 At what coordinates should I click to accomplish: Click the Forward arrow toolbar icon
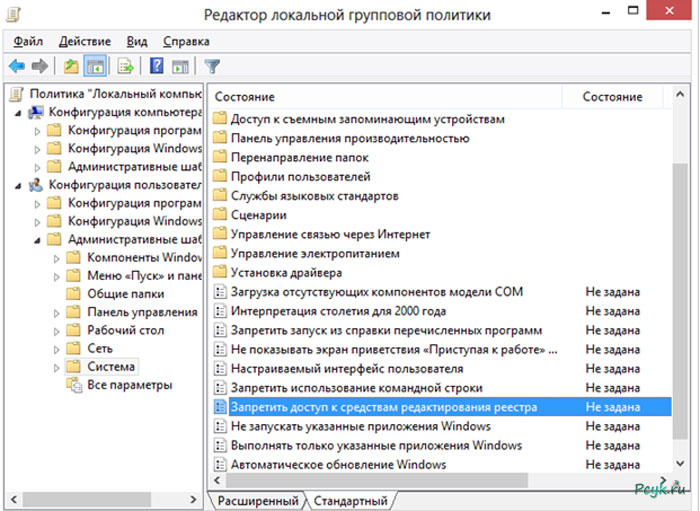pyautogui.click(x=40, y=67)
